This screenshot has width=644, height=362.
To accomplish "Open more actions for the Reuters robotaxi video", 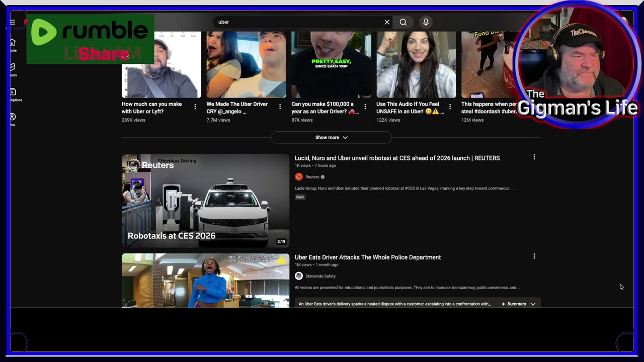I will [534, 157].
